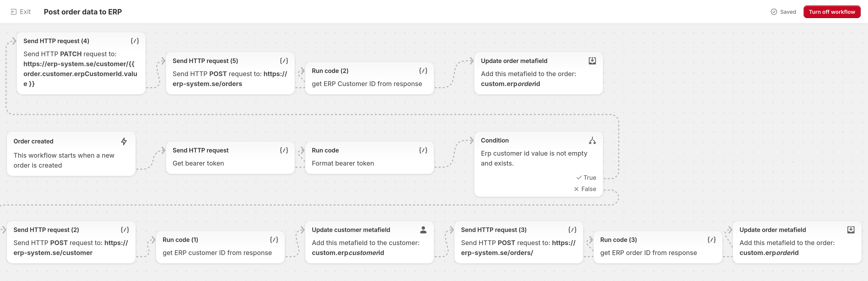Select the True branch output

(x=586, y=177)
